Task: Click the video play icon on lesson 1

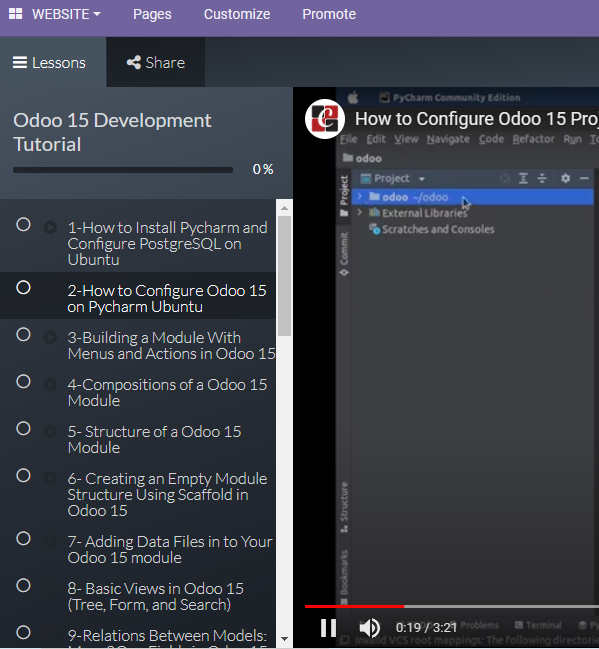Action: (x=51, y=227)
